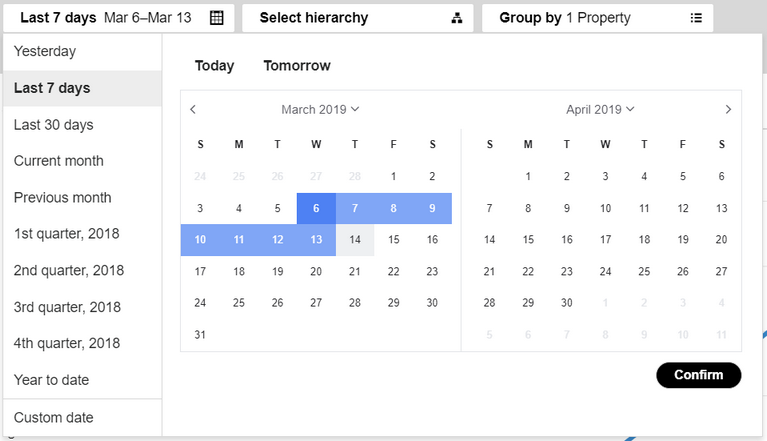The width and height of the screenshot is (767, 441).
Task: Expand the March 2019 month dropdown
Action: tap(320, 110)
